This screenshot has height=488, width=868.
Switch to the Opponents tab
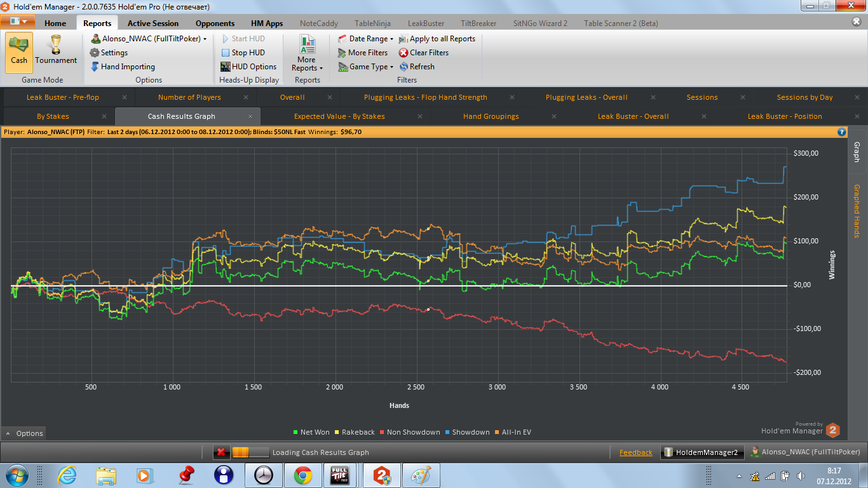pyautogui.click(x=215, y=23)
